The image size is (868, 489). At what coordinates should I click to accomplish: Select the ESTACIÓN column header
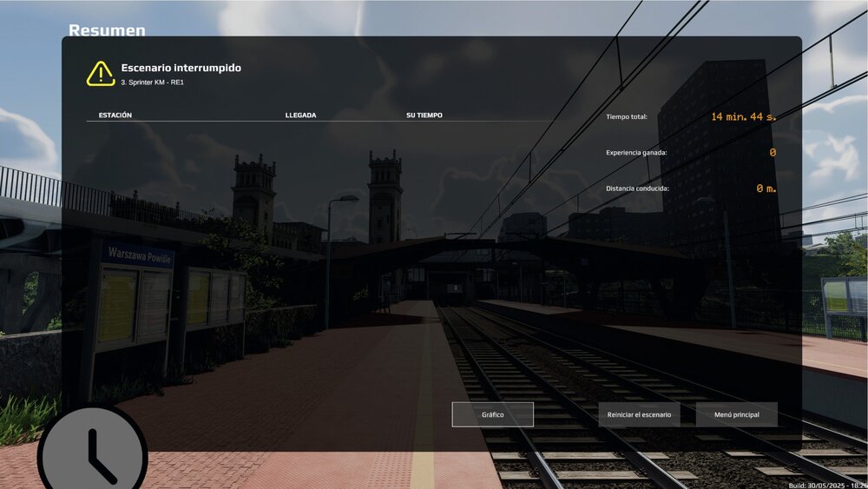(x=115, y=115)
